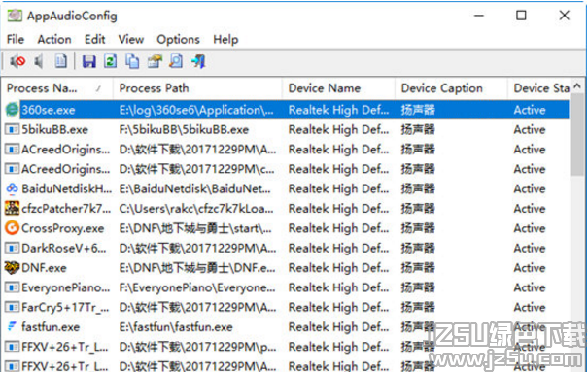
Task: Click the Mute Selected Items toolbar icon
Action: click(x=17, y=61)
